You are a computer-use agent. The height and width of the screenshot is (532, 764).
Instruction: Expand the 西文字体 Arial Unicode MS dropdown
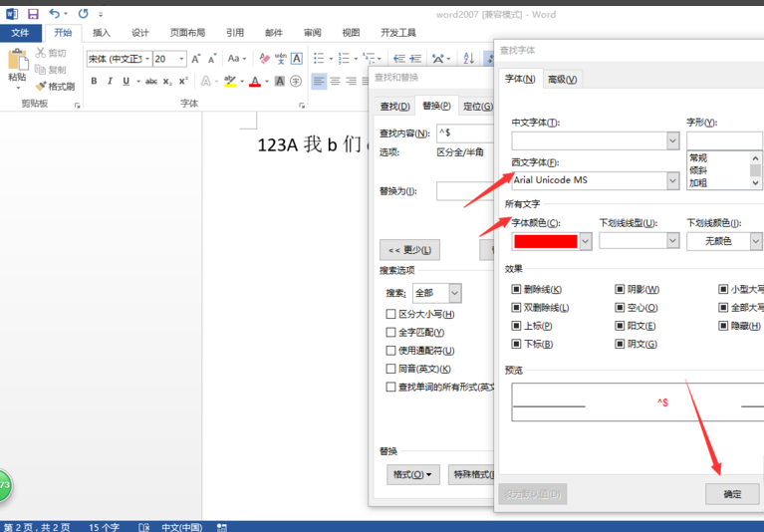pos(673,180)
